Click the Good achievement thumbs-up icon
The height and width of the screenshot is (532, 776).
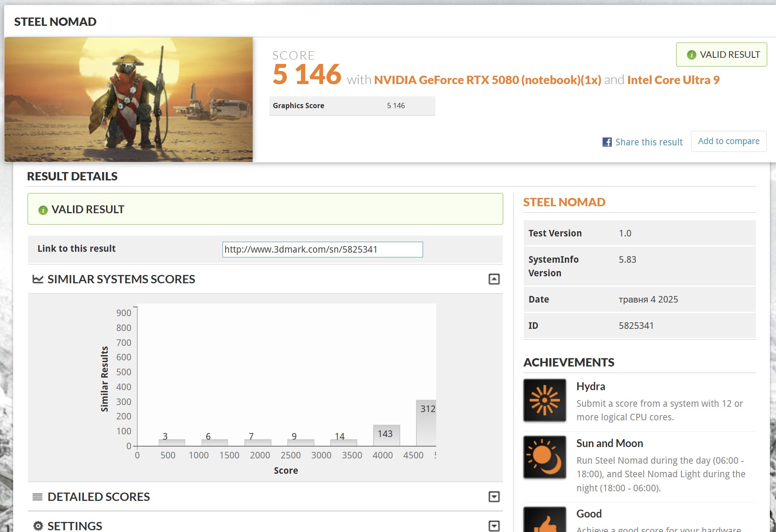point(544,521)
